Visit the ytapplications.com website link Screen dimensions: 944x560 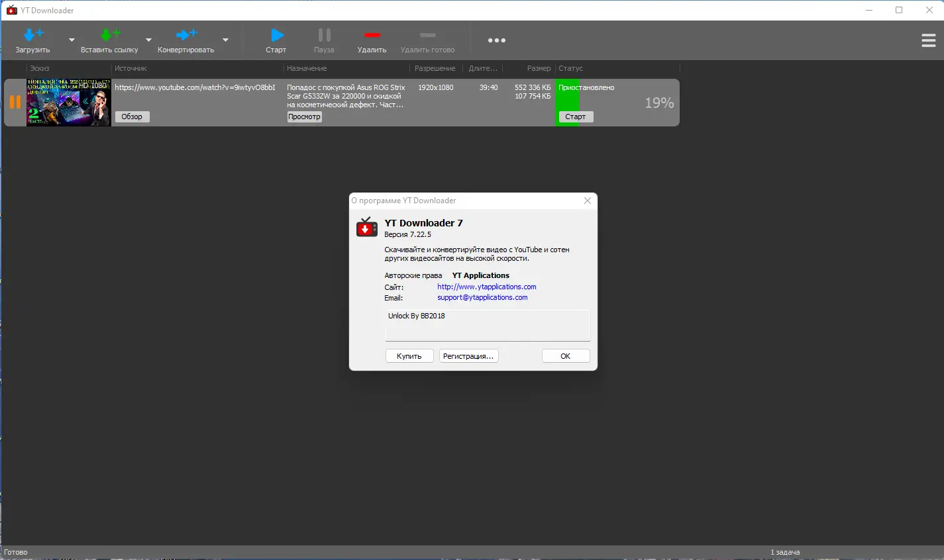486,286
